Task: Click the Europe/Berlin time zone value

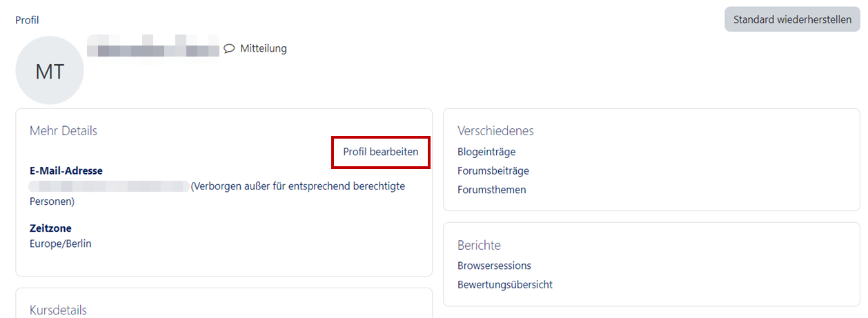Action: point(61,244)
